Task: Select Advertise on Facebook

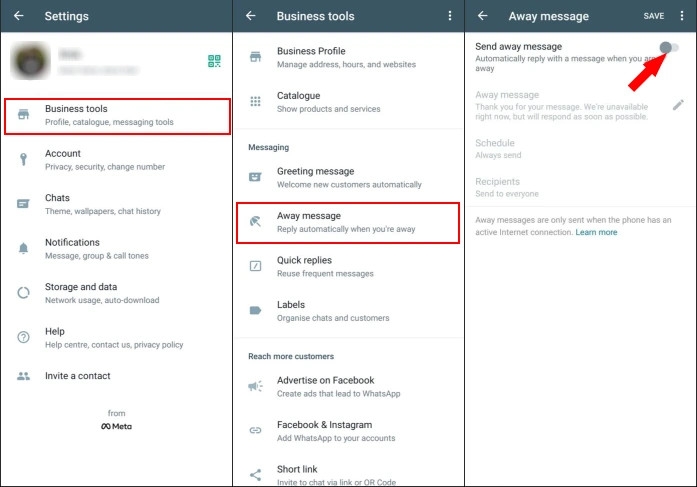Action: point(348,387)
